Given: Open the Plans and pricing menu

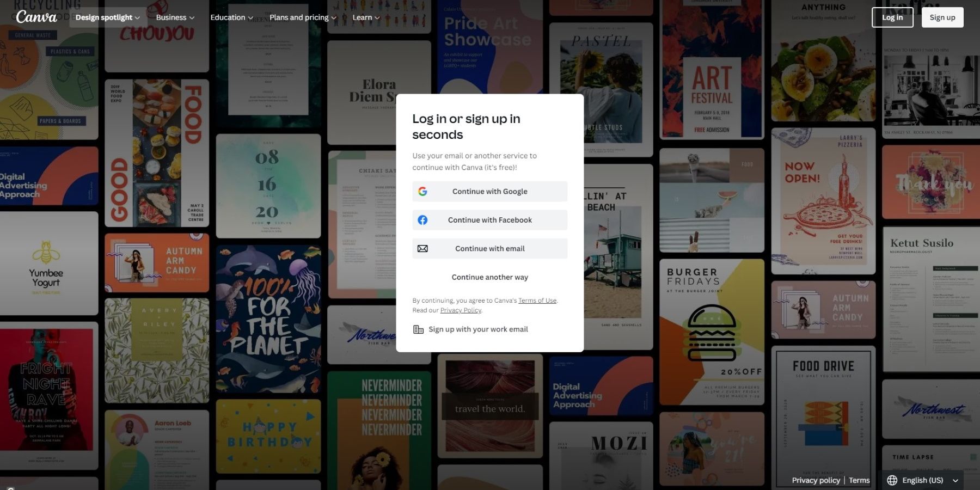Looking at the screenshot, I should [x=303, y=17].
